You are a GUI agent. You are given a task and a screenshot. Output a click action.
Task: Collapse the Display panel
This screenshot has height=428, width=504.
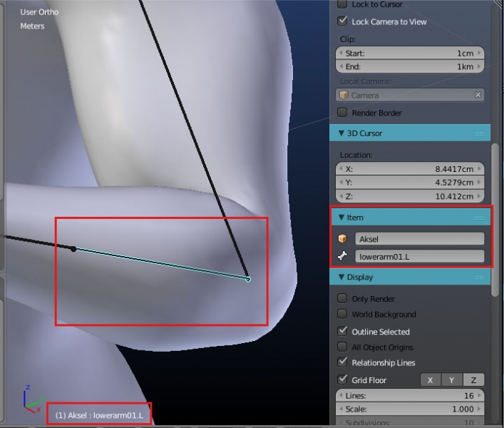pos(341,277)
